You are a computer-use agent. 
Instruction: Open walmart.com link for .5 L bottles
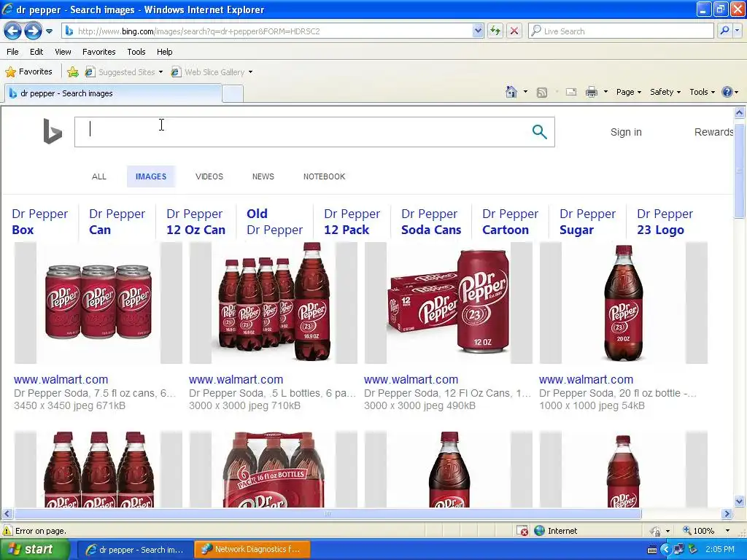coord(236,379)
